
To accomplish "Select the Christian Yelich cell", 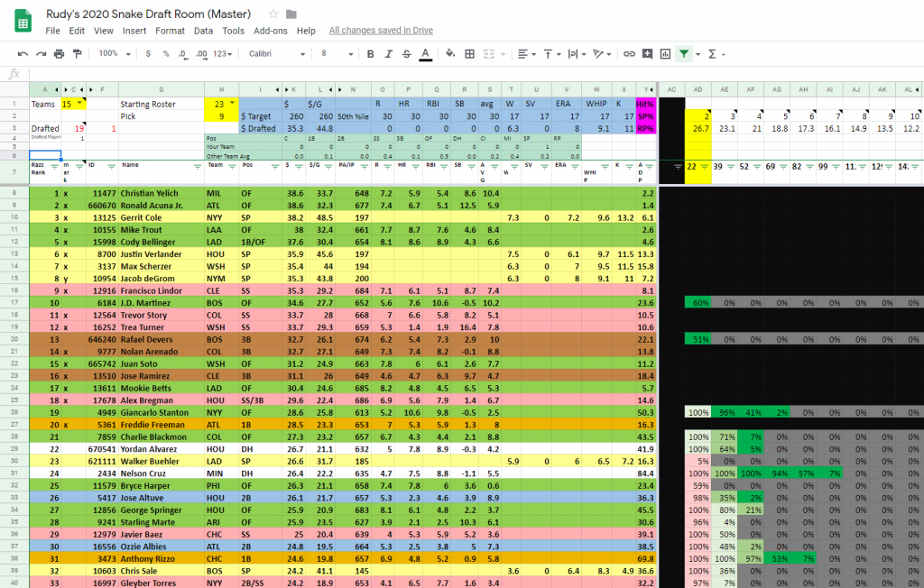I will click(x=162, y=193).
